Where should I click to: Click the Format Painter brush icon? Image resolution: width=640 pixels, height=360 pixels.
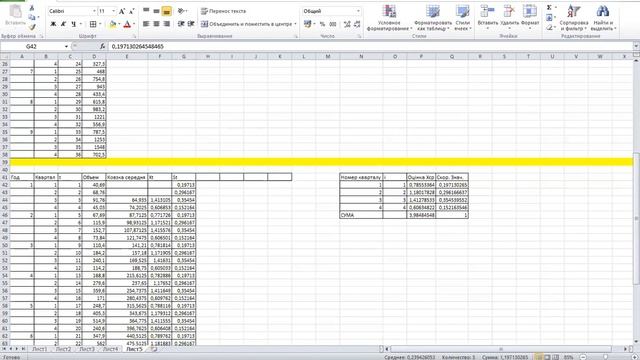[x=32, y=27]
